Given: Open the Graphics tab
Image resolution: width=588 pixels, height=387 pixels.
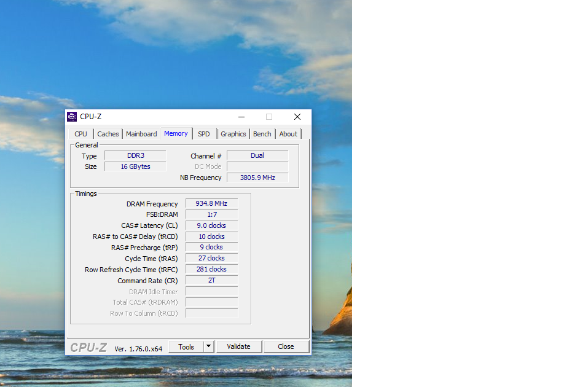Looking at the screenshot, I should [233, 134].
